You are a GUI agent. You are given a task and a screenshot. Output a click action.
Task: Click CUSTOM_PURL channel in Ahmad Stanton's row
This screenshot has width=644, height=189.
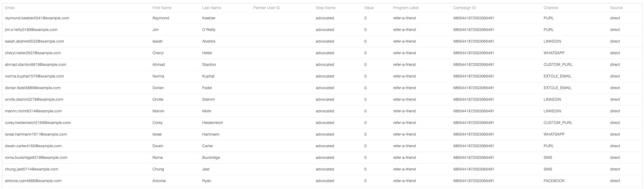[557, 65]
